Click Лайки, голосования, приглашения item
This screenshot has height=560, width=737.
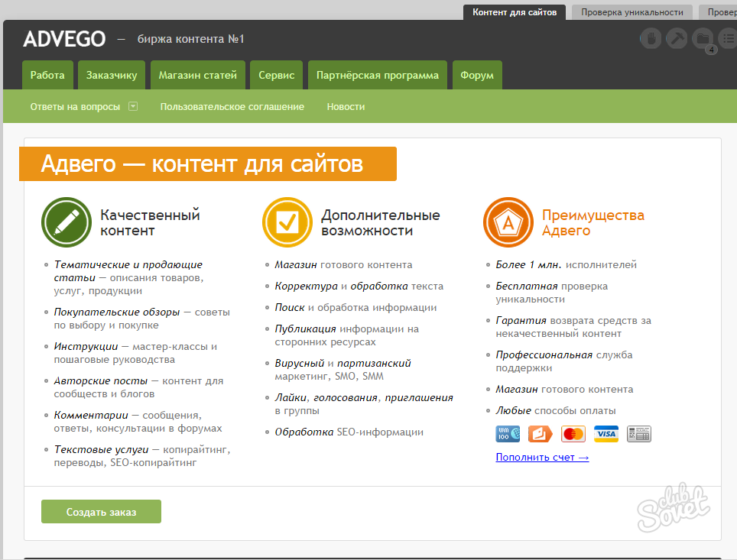coord(364,404)
